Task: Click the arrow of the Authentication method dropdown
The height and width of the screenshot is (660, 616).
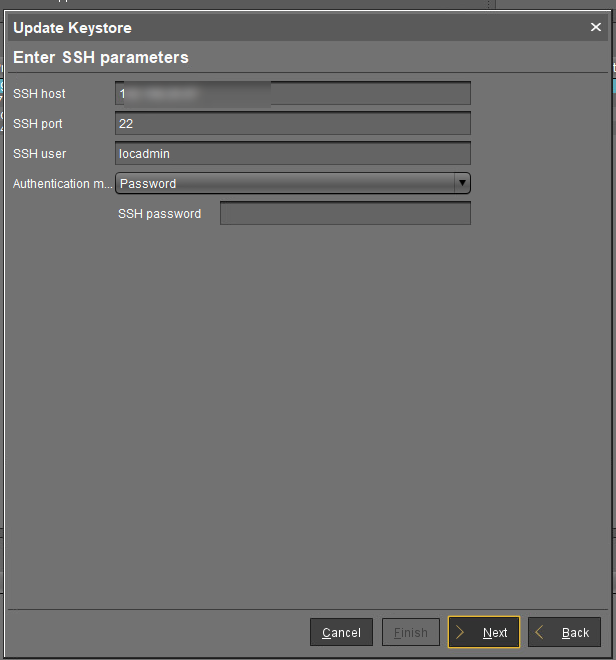Action: 461,184
